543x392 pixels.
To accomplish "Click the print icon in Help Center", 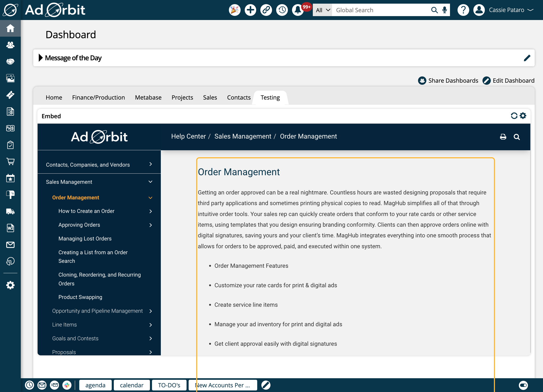I will [503, 137].
